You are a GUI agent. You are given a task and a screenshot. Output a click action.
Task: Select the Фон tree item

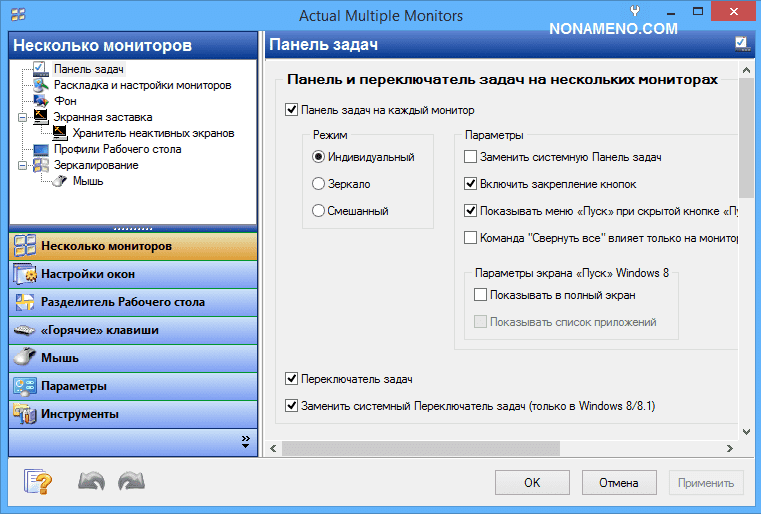coord(65,101)
